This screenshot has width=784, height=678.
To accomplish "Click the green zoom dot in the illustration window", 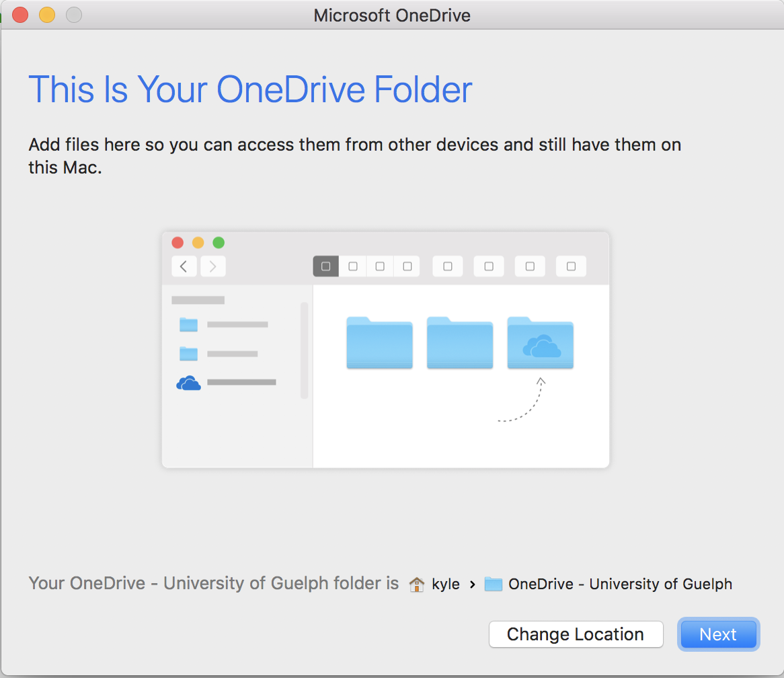I will [x=218, y=243].
